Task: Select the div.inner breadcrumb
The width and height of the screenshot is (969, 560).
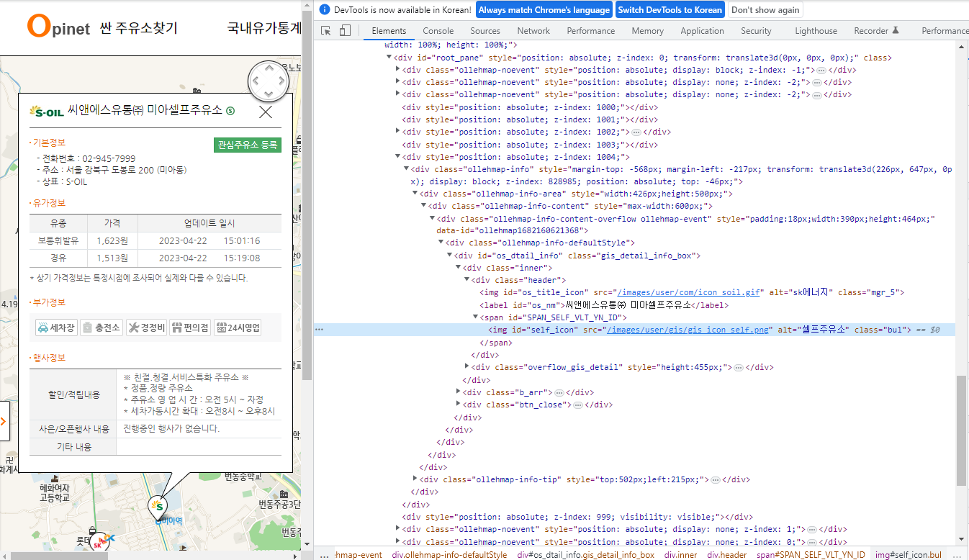Action: 680,555
